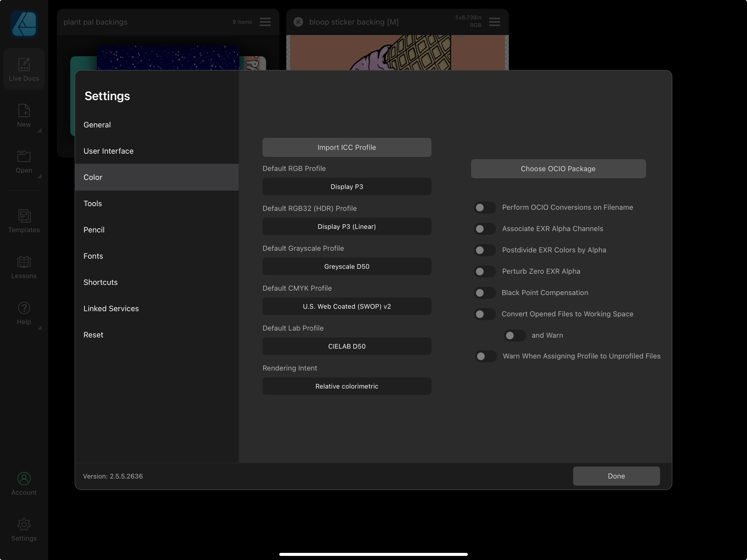747x560 pixels.
Task: Toggle Warn When Assigning Profile to Unprofiled Files
Action: (486, 356)
